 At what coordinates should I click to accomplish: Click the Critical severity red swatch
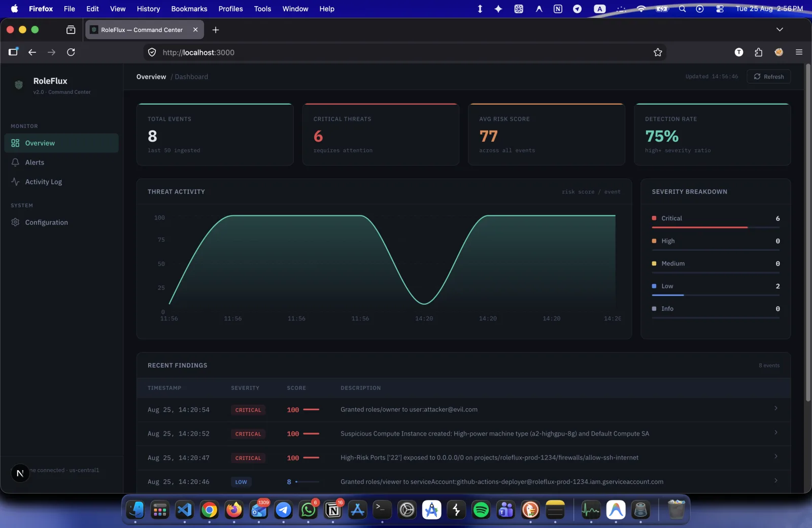click(x=654, y=218)
